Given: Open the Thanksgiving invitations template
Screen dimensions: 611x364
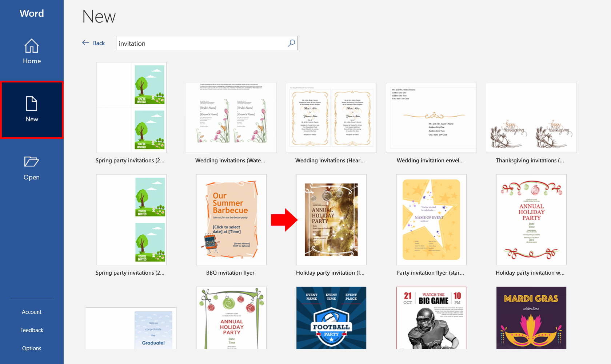Looking at the screenshot, I should click(x=531, y=118).
